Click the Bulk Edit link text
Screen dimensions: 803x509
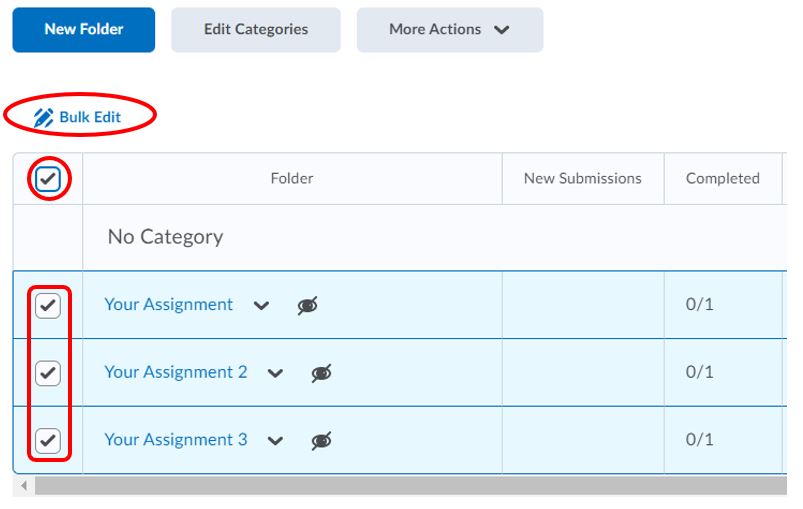pos(90,118)
